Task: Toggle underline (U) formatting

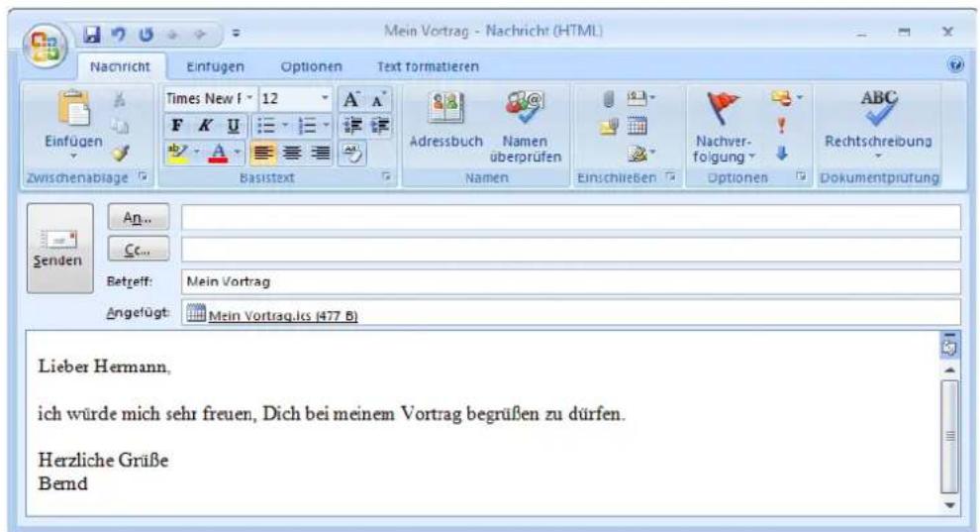Action: [234, 126]
